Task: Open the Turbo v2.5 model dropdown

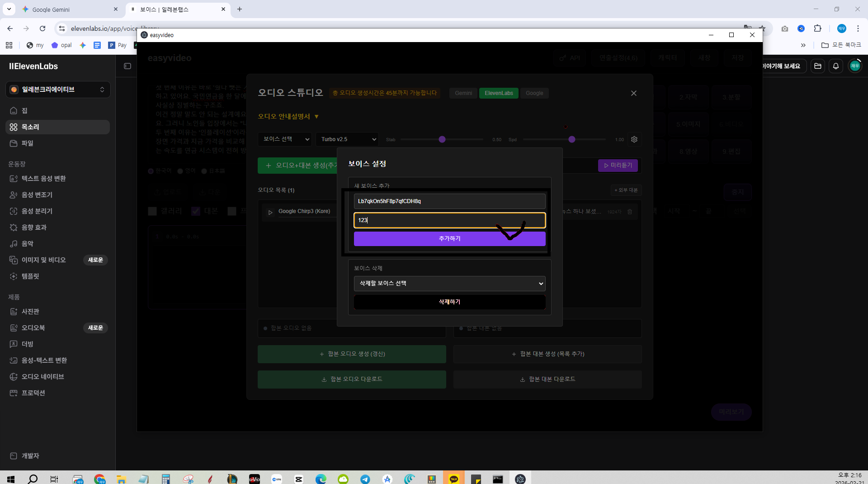Action: [347, 139]
